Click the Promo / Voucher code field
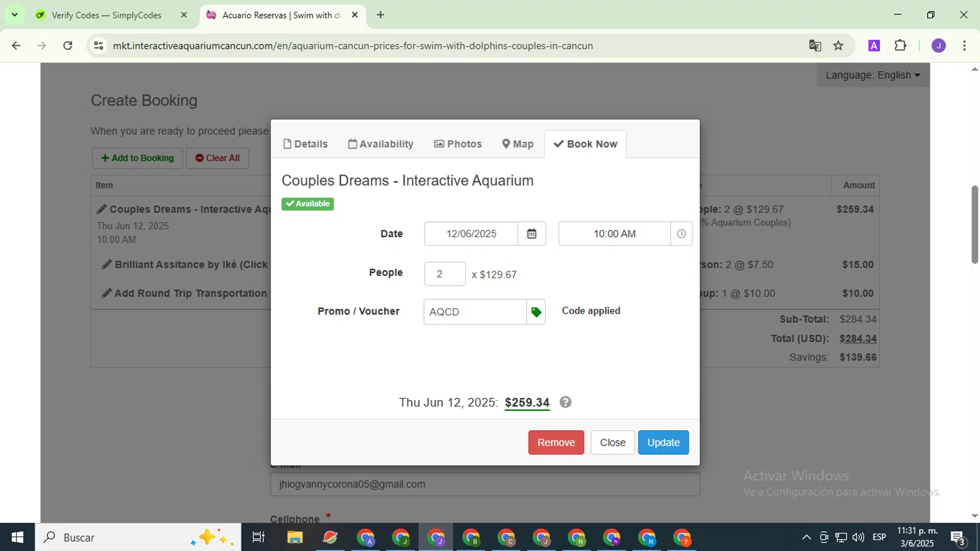 pos(475,312)
